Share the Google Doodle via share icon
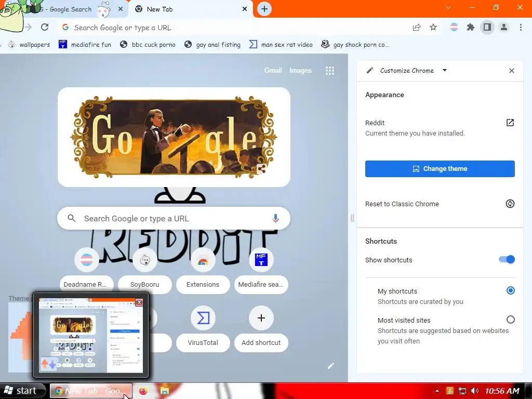532x399 pixels. tap(261, 169)
